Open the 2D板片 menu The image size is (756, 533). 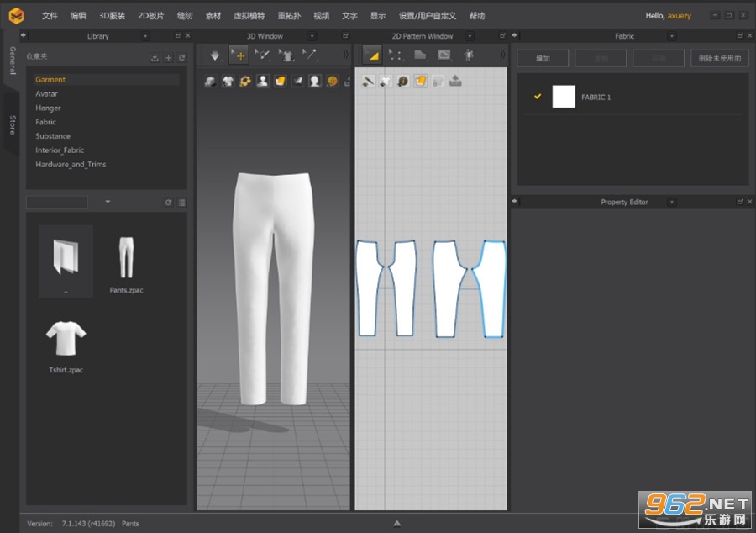151,16
